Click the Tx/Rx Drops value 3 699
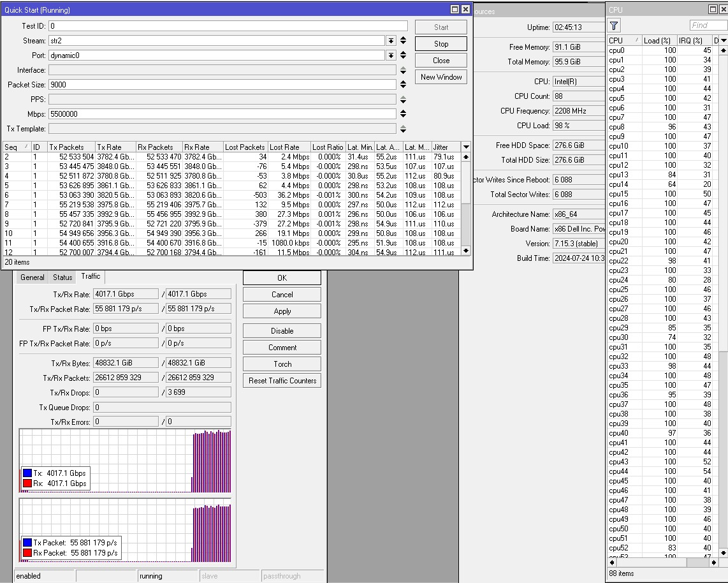Screen dimensions: 728x583 pyautogui.click(x=198, y=392)
